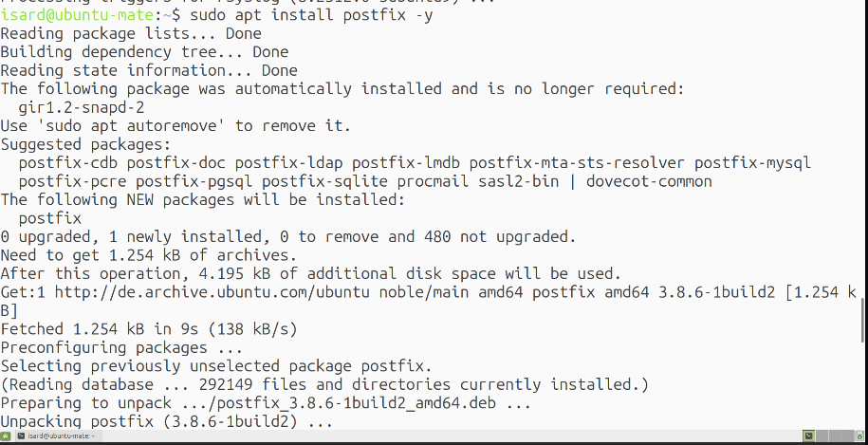Open the de.archive.ubuntu.com URL in output
The image size is (868, 445).
[212, 292]
